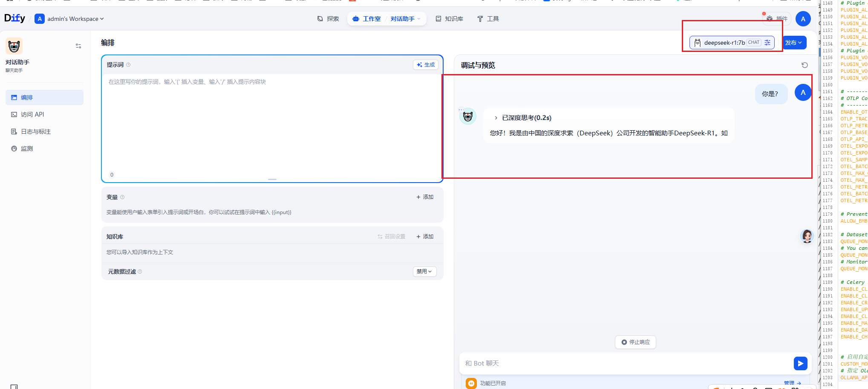Click the chat assistant robot app icon
This screenshot has width=868, height=389.
[13, 46]
